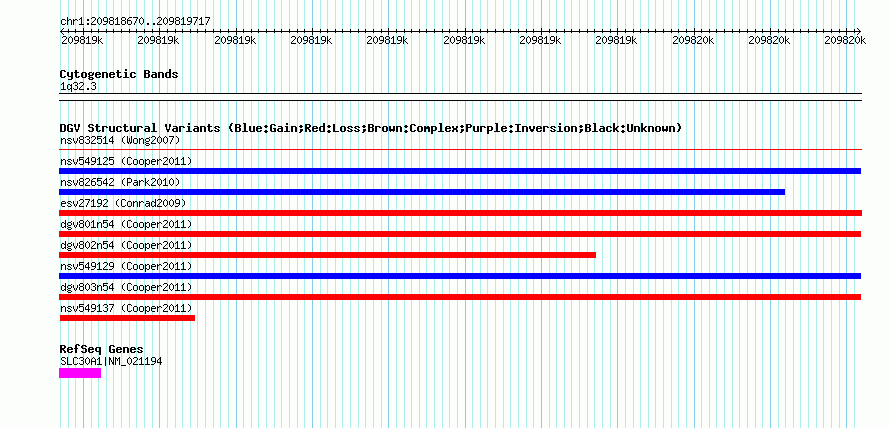Click the first 209819k ruler tick label

click(82, 40)
